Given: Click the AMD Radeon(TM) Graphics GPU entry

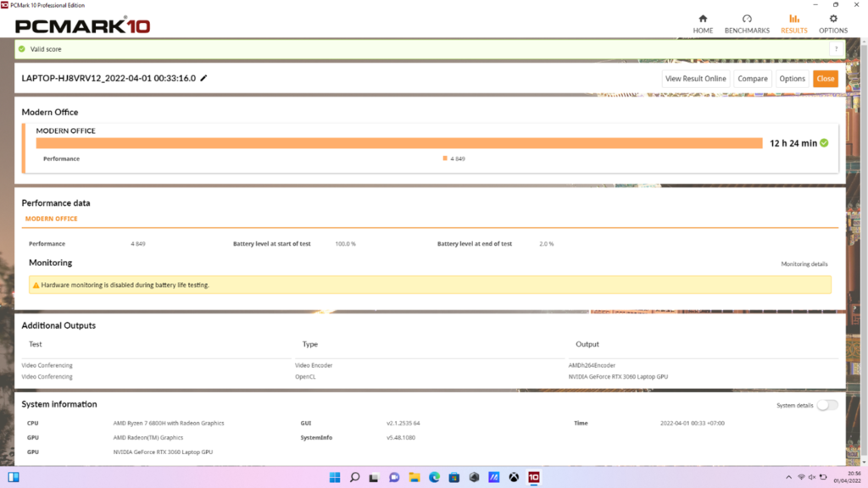Looking at the screenshot, I should [x=148, y=438].
